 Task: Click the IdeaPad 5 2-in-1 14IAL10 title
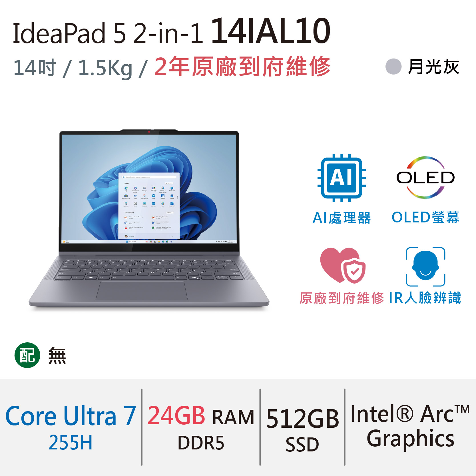(172, 31)
